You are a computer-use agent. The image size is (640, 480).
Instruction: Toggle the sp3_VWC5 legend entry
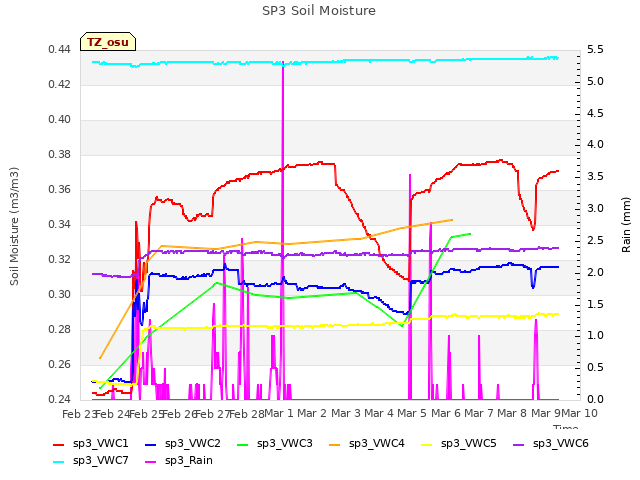[x=459, y=444]
